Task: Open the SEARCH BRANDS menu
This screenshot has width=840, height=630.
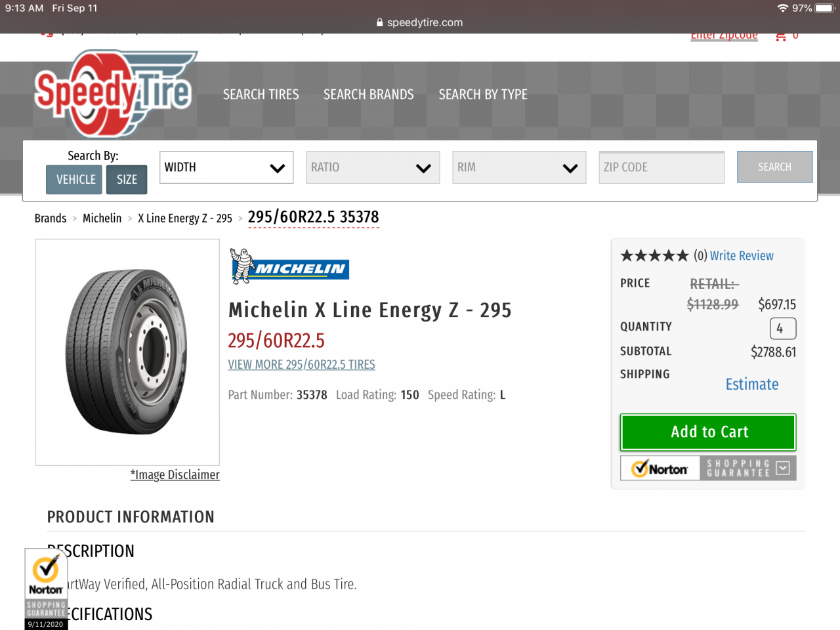Action: pyautogui.click(x=368, y=94)
